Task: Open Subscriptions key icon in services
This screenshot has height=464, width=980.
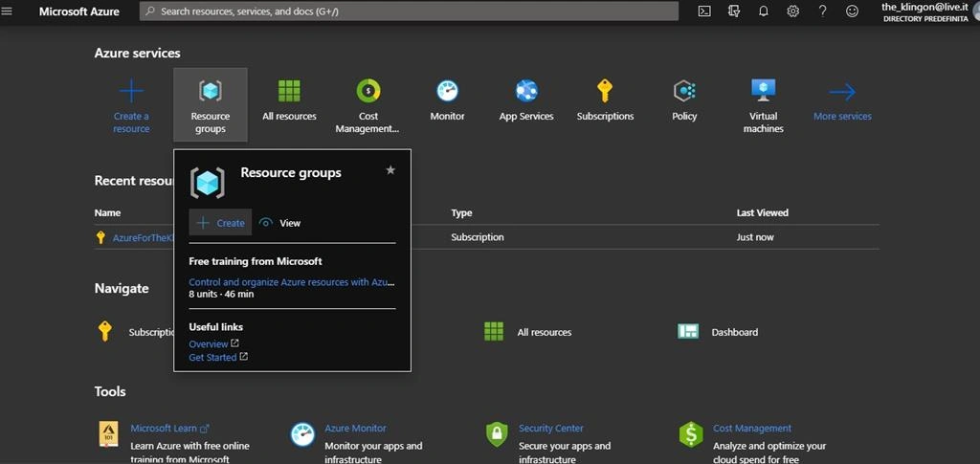Action: 605,91
